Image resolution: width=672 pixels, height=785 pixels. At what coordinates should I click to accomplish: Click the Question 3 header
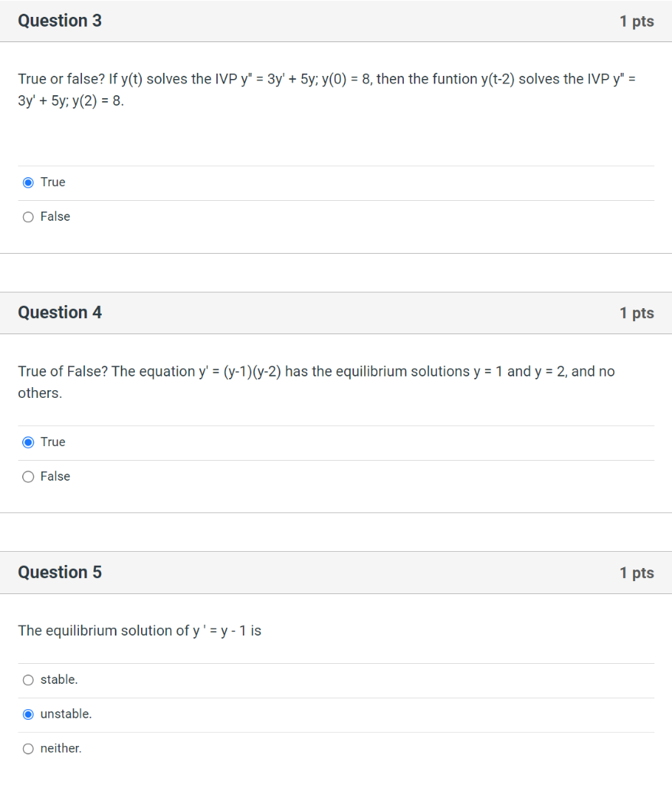click(x=60, y=21)
